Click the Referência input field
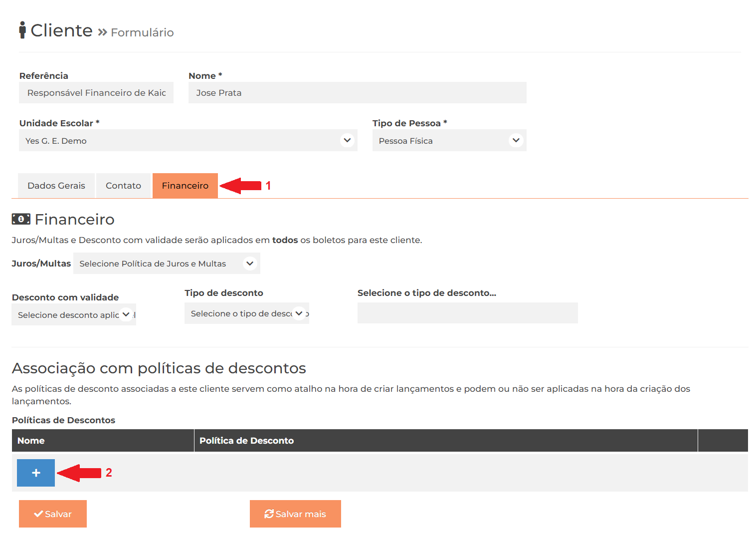Viewport: 756px width, 544px height. click(x=96, y=93)
